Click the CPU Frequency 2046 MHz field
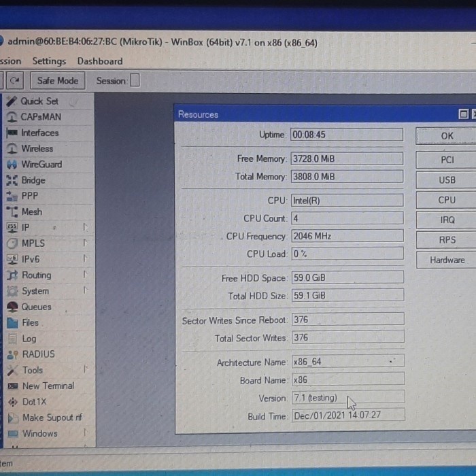 [347, 236]
